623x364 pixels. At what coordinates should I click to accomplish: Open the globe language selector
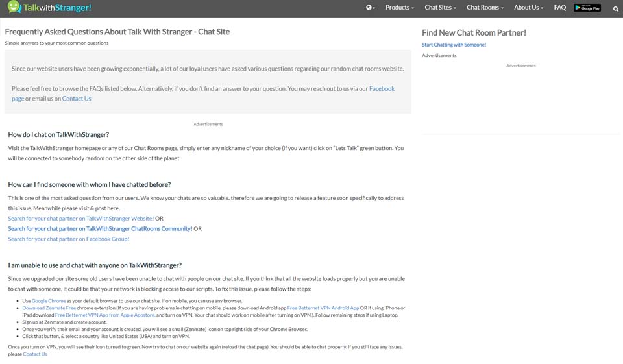coord(370,8)
